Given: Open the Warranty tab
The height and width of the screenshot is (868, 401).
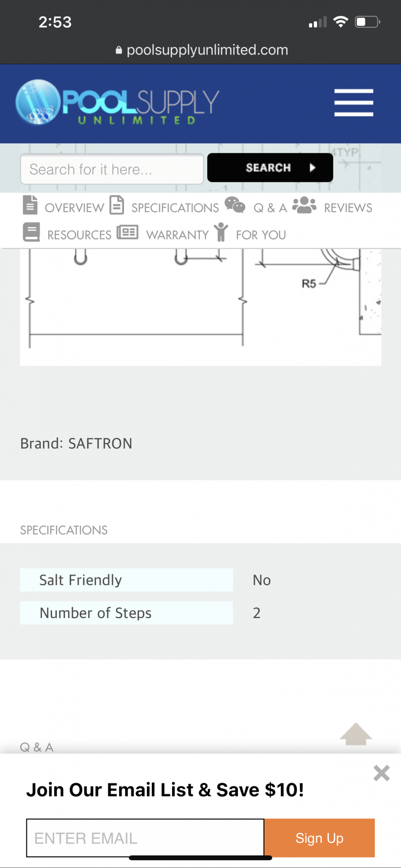Looking at the screenshot, I should (x=177, y=235).
